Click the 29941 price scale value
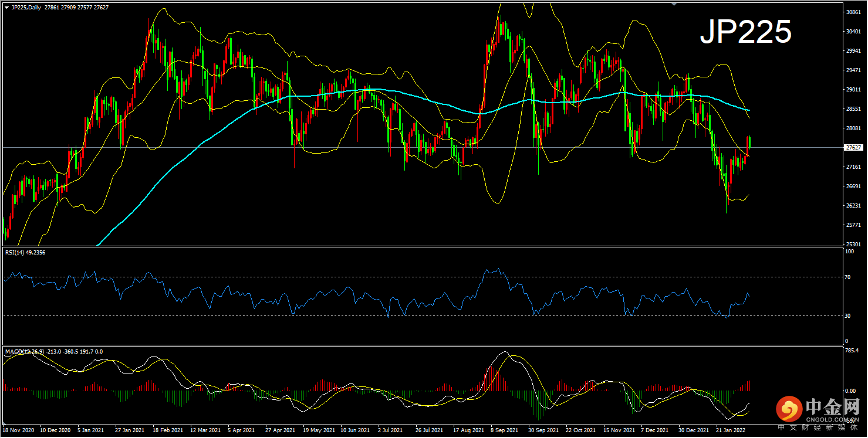Screen dimensions: 868x438 tap(854, 50)
